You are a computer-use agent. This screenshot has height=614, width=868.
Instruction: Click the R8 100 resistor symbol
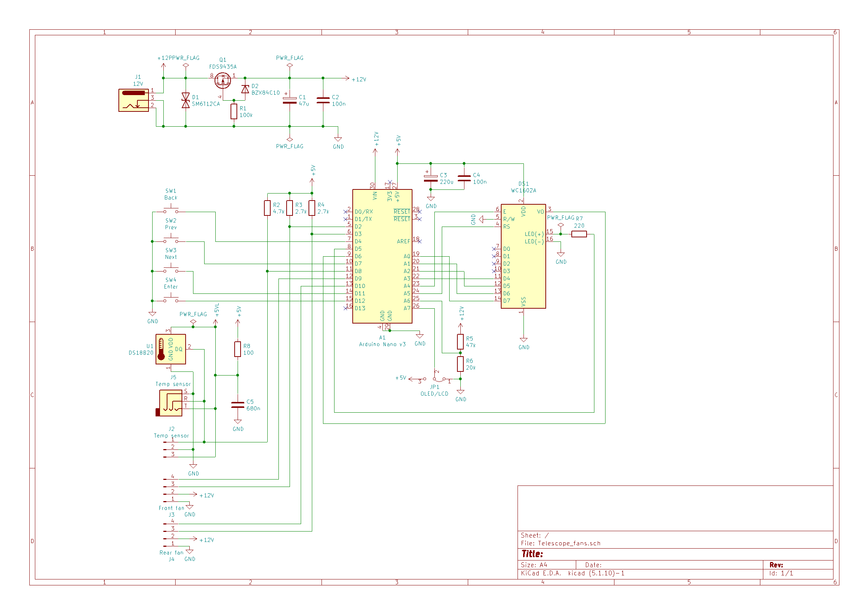pyautogui.click(x=237, y=349)
